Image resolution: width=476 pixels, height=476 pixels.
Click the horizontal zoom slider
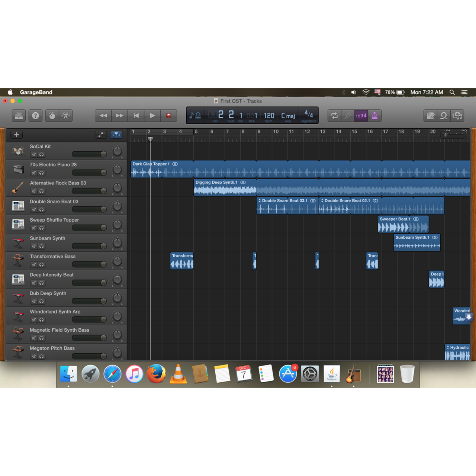click(454, 135)
